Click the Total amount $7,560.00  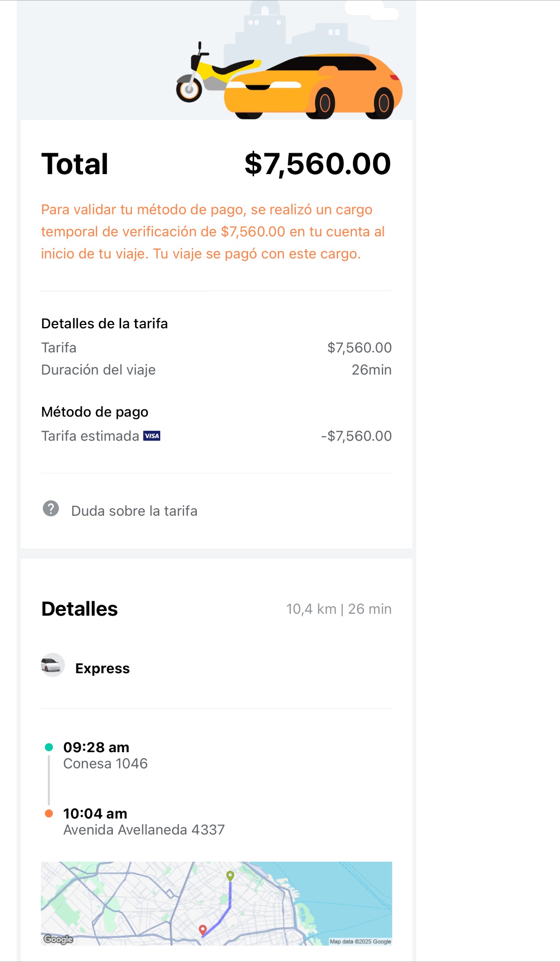pos(318,164)
